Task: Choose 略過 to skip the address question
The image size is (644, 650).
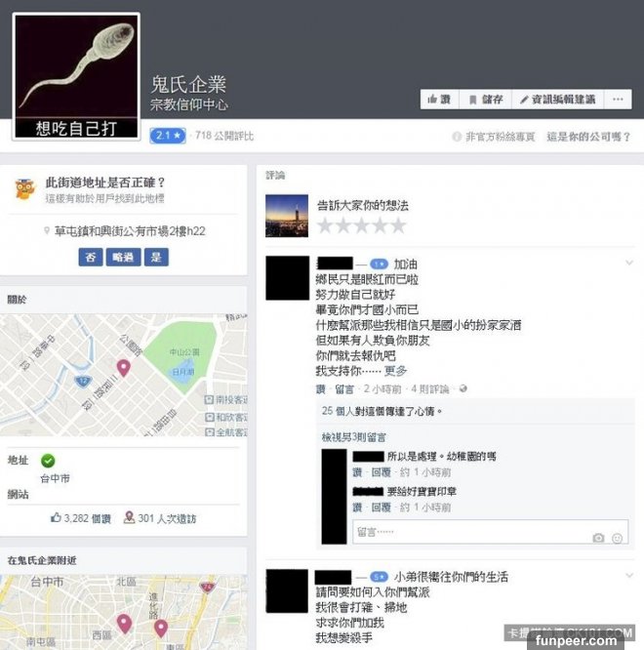Action: 123,257
